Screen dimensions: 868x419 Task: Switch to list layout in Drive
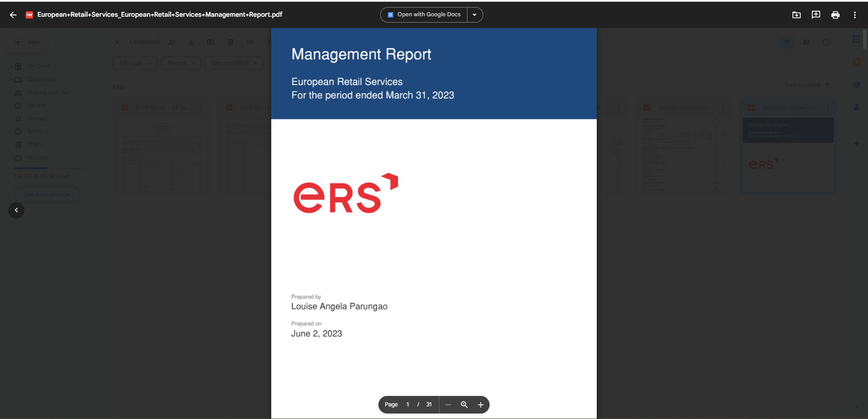[x=807, y=42]
